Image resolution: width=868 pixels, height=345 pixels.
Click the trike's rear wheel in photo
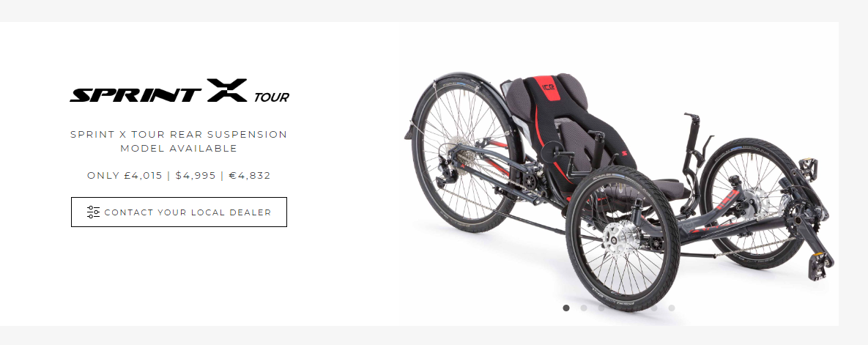coord(465,152)
